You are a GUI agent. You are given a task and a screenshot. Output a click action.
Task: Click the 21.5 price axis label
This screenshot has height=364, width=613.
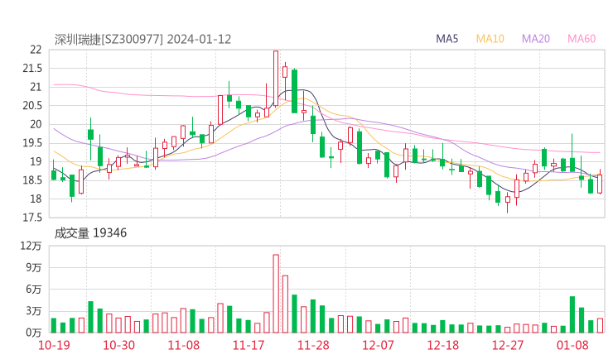32,69
